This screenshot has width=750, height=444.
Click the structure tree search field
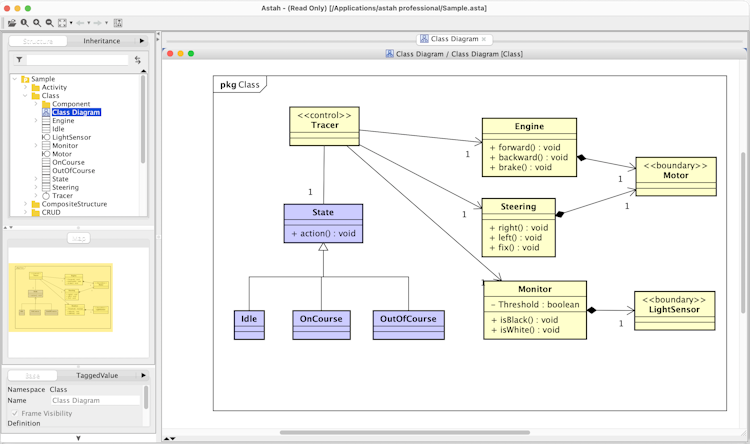[x=77, y=60]
